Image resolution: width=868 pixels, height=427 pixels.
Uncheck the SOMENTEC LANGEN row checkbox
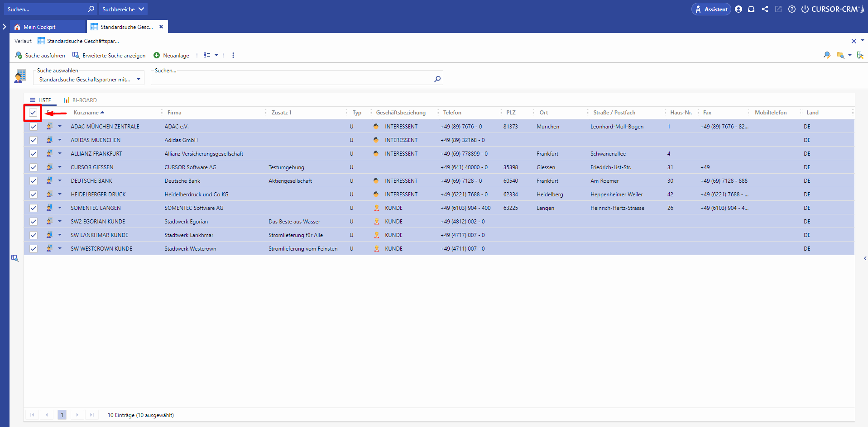coord(34,208)
